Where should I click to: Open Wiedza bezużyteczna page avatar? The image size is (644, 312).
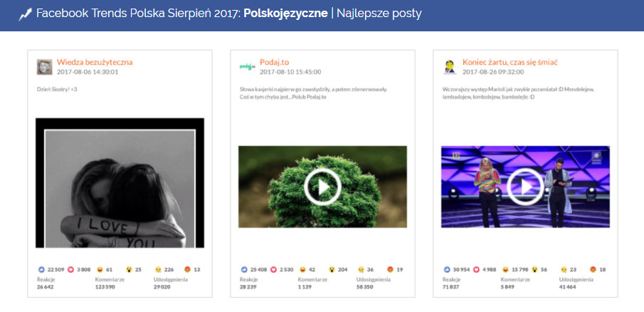click(44, 66)
